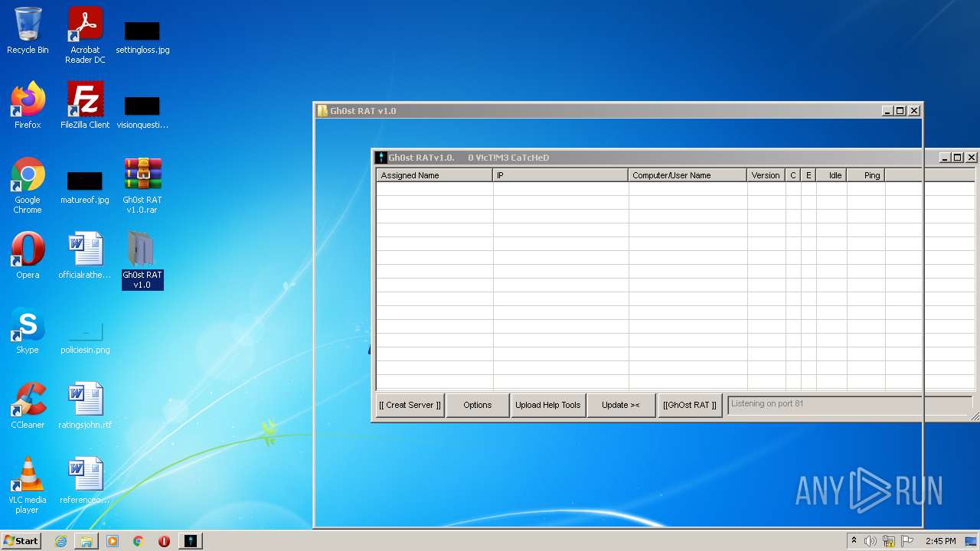Open Chrome from the taskbar
The height and width of the screenshot is (551, 980).
[139, 541]
